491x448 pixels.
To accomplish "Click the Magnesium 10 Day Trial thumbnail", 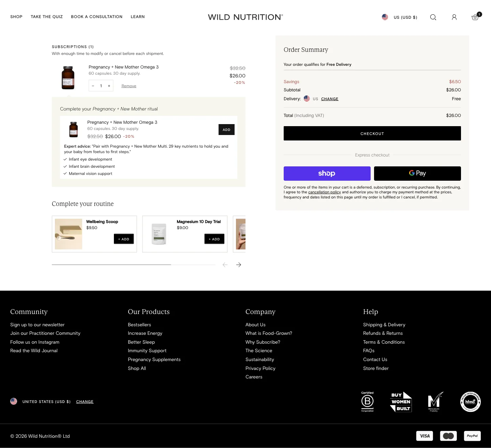I will tap(159, 234).
